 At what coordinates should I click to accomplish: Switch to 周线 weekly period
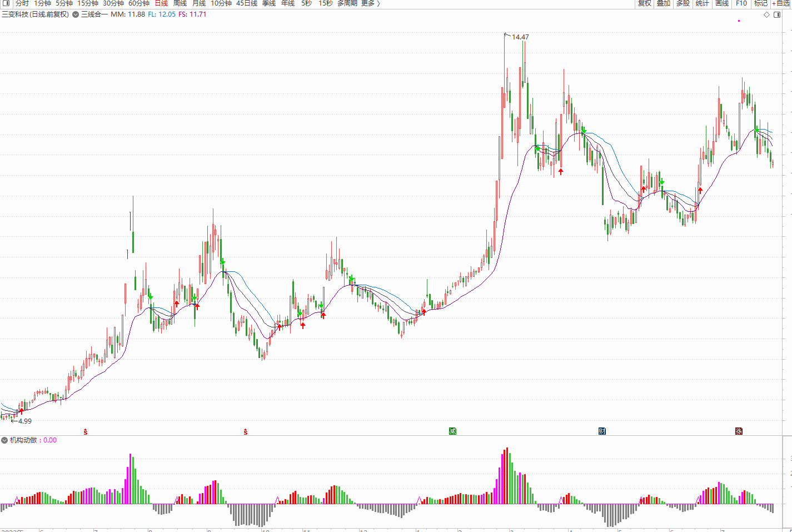point(180,3)
